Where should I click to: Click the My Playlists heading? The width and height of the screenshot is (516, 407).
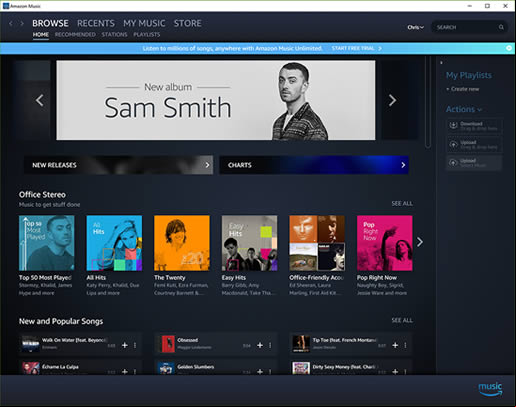469,75
